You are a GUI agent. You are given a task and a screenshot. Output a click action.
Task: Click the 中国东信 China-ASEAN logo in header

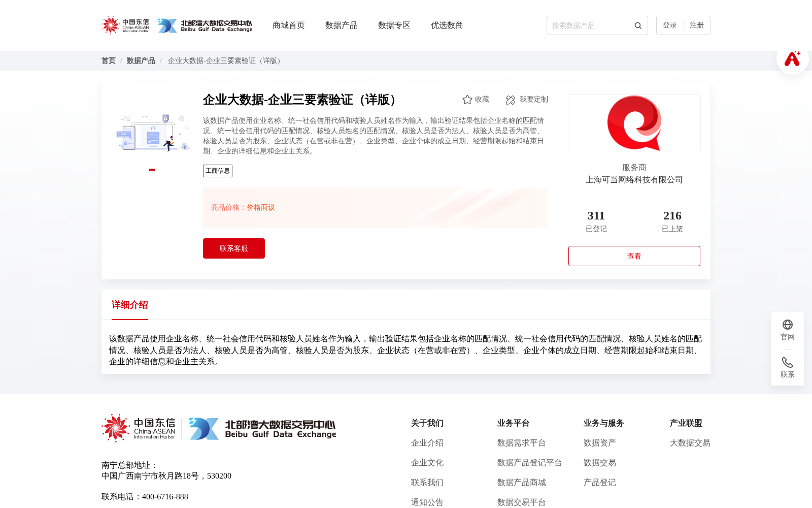[125, 25]
